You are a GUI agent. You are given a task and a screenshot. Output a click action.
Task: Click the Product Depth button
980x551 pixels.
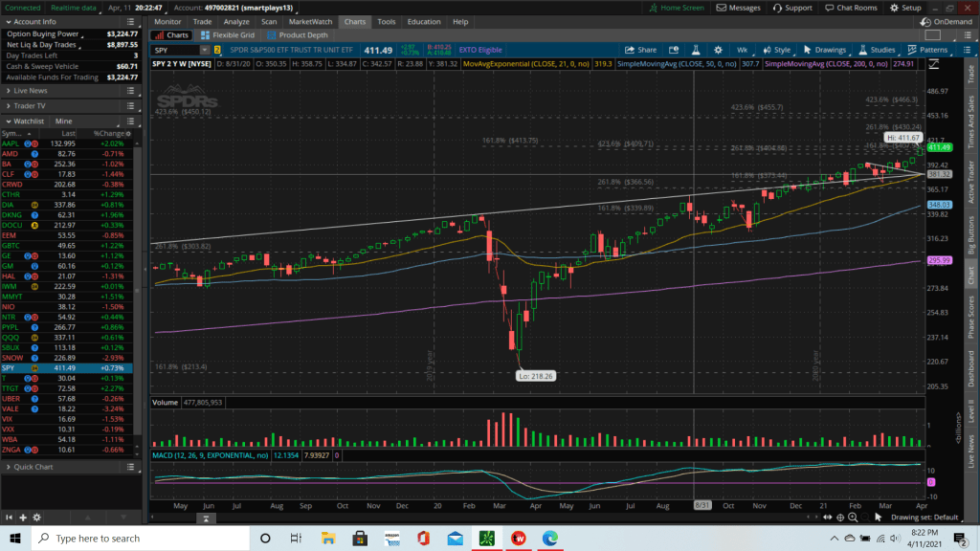(x=297, y=35)
